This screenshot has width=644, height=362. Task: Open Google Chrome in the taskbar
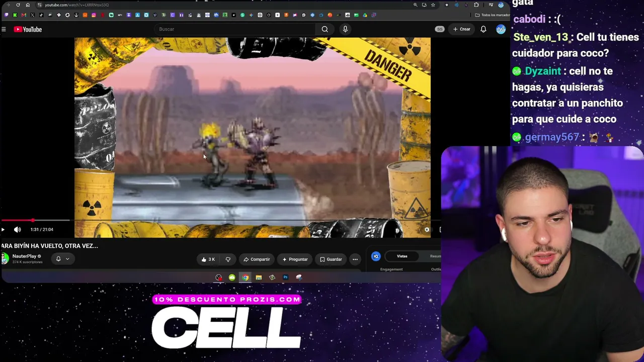point(246,278)
